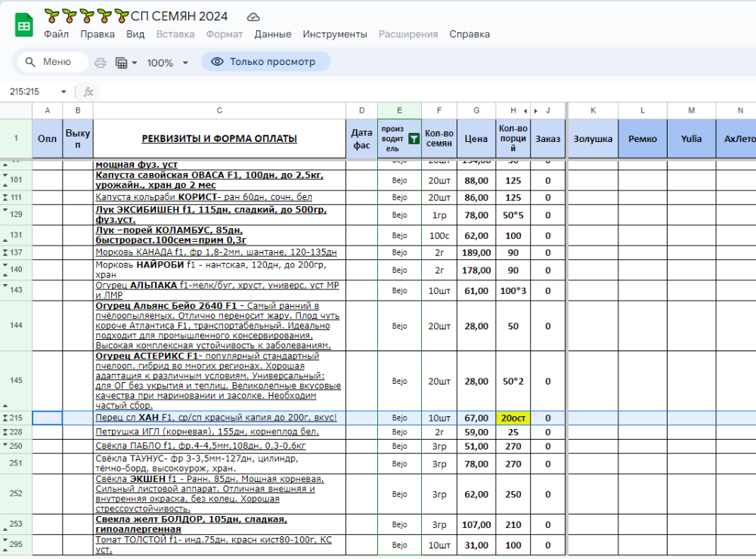Screen dimensions: 756x559
Task: Open the Вид menu
Action: point(135,34)
